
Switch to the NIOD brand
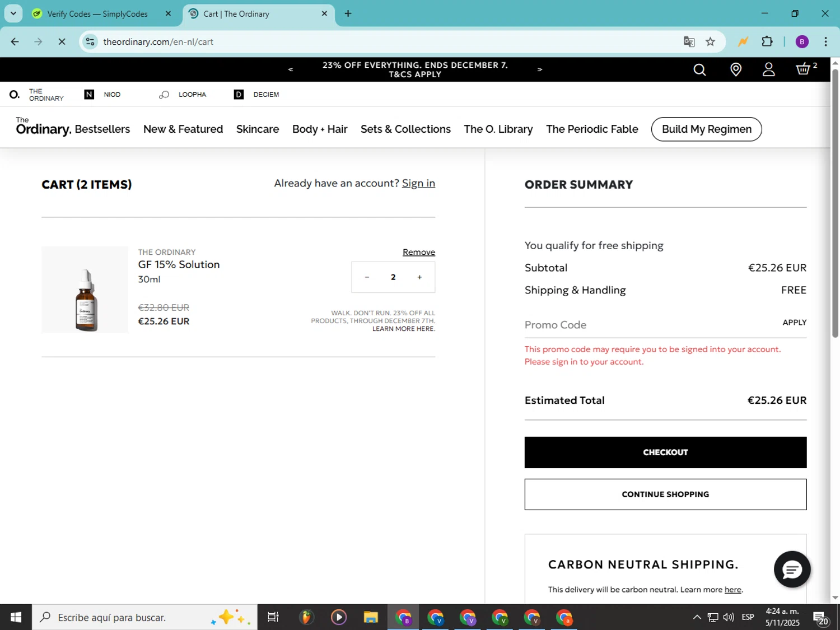coord(102,95)
